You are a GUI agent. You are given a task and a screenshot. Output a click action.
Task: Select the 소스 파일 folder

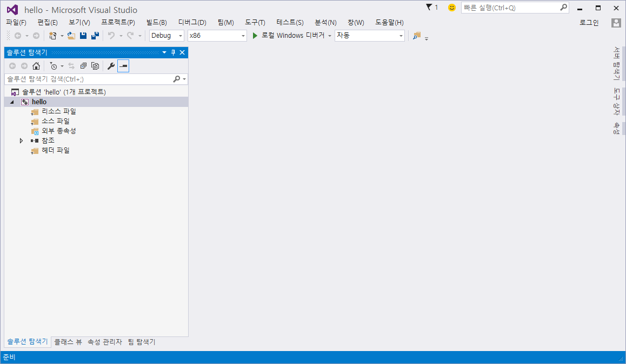[56, 121]
